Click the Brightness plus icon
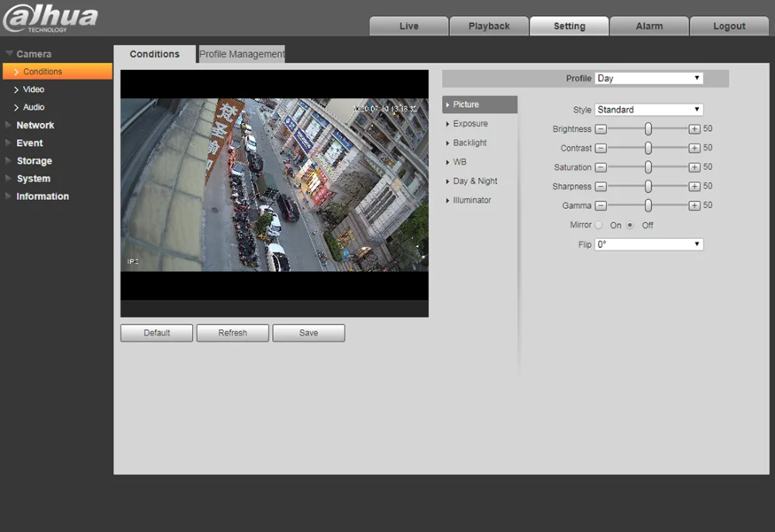 (x=694, y=129)
